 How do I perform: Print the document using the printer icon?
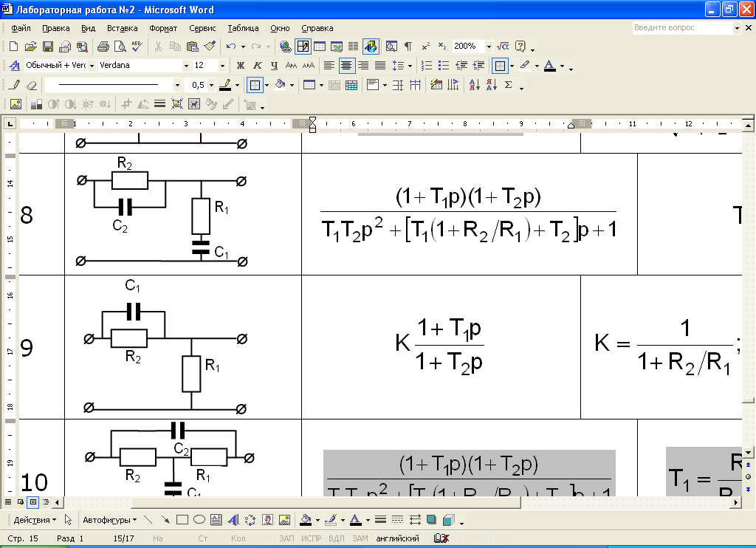[x=103, y=47]
